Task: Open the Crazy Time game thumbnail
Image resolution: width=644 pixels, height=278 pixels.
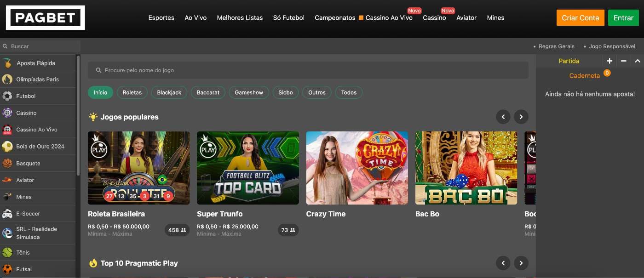Action: [x=357, y=168]
